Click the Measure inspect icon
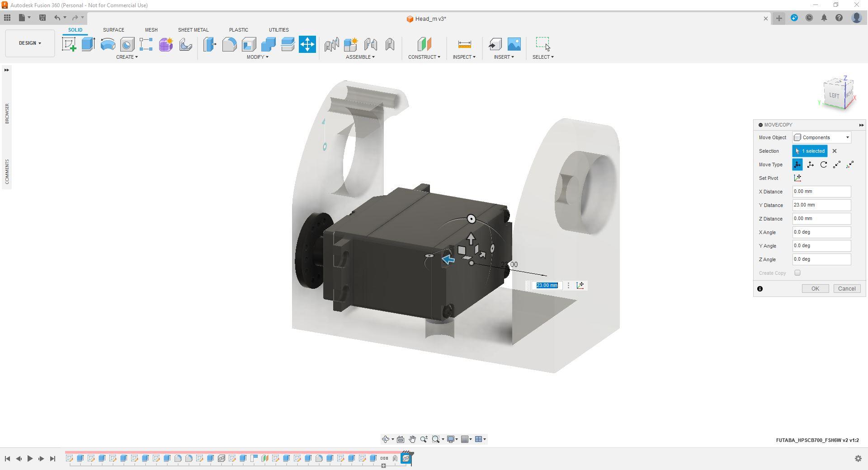 464,44
